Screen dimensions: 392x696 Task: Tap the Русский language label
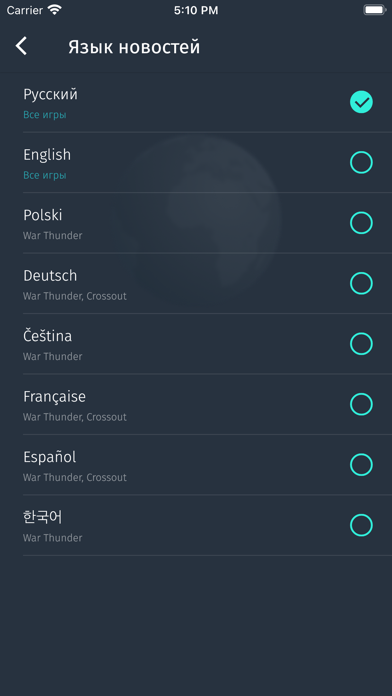(50, 95)
